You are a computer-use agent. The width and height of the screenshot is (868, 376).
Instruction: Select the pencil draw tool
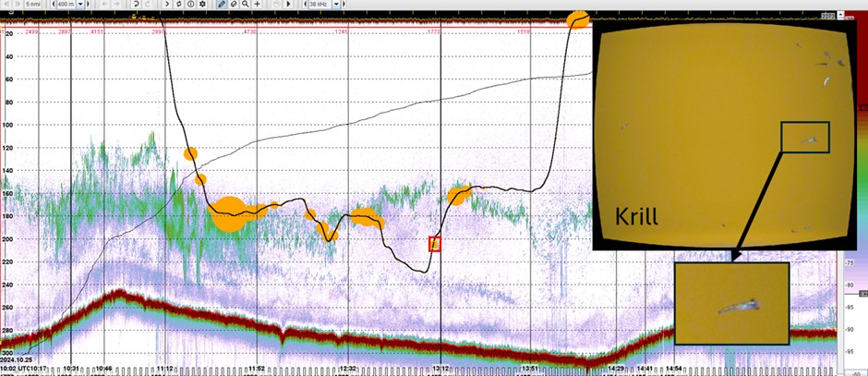(x=221, y=5)
